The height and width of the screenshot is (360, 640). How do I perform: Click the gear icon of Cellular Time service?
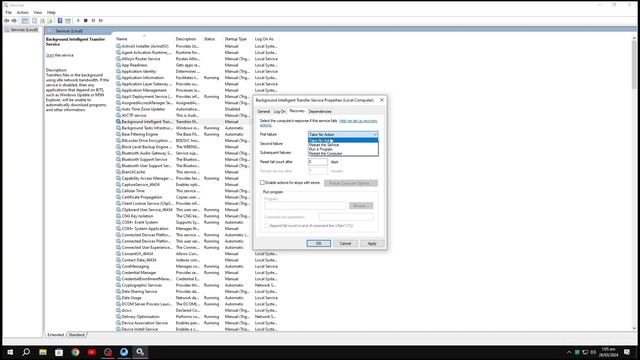click(118, 191)
